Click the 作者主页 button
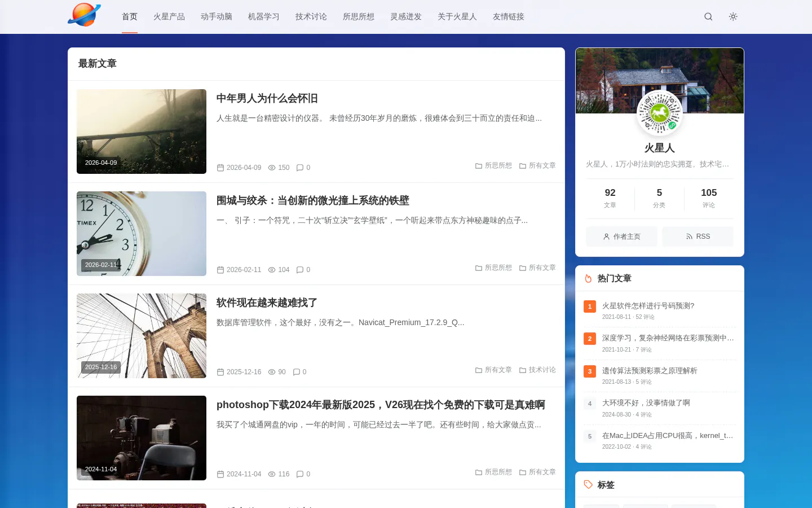The height and width of the screenshot is (508, 812). tap(621, 237)
